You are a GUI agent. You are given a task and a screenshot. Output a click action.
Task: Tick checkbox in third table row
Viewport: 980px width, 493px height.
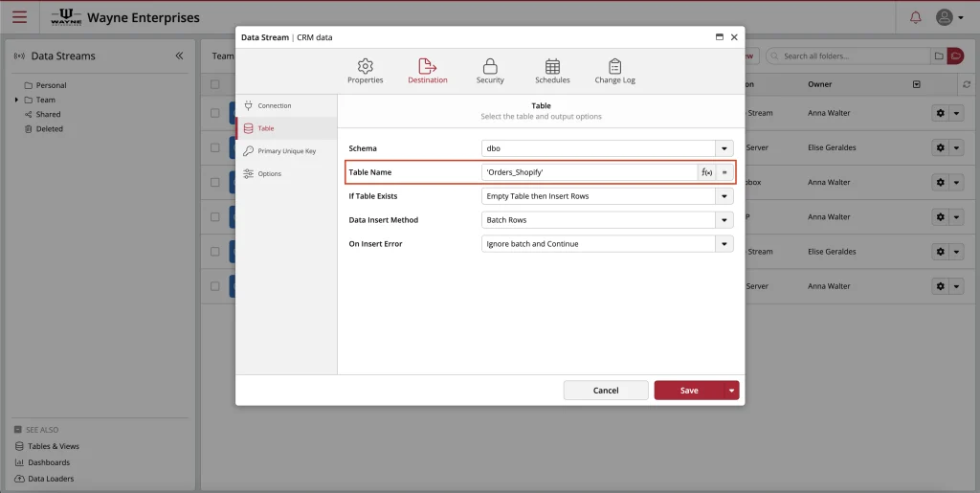(215, 183)
